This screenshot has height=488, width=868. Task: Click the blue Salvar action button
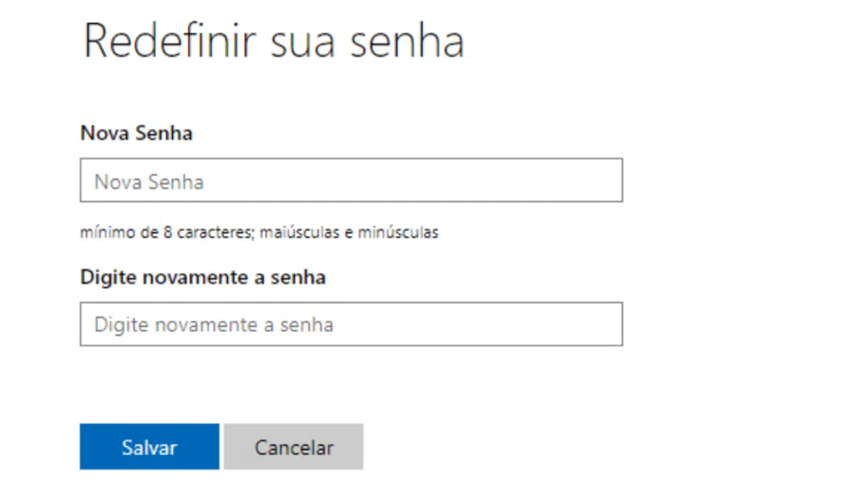point(149,446)
